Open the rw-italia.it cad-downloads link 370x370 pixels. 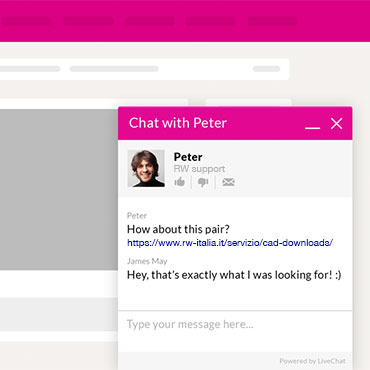(230, 243)
